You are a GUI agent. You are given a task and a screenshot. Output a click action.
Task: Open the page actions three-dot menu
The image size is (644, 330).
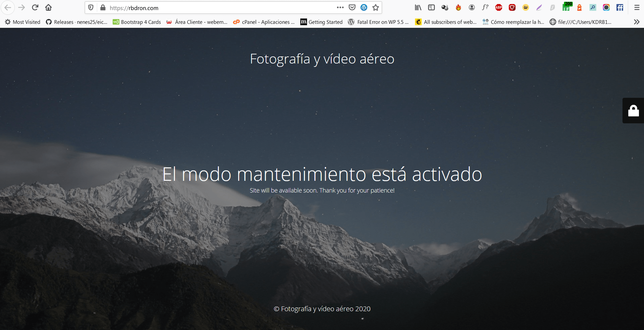point(340,7)
